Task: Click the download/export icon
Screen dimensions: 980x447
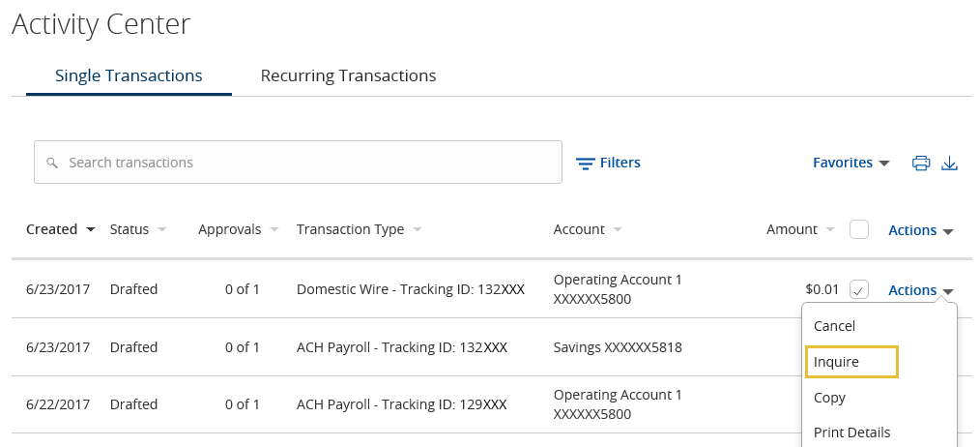Action: [949, 164]
